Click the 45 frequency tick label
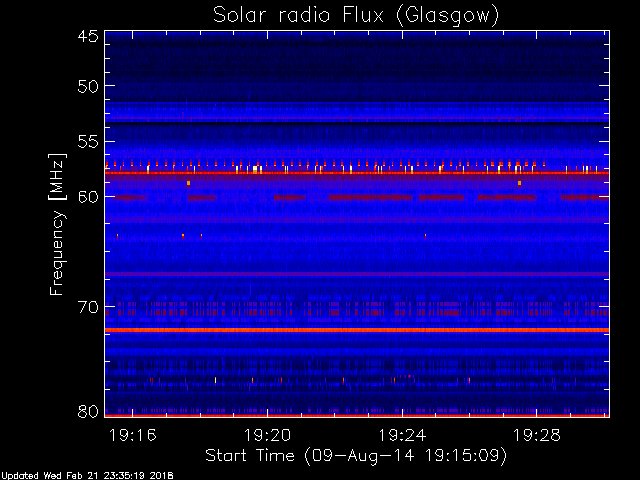The width and height of the screenshot is (640, 480). click(x=88, y=36)
